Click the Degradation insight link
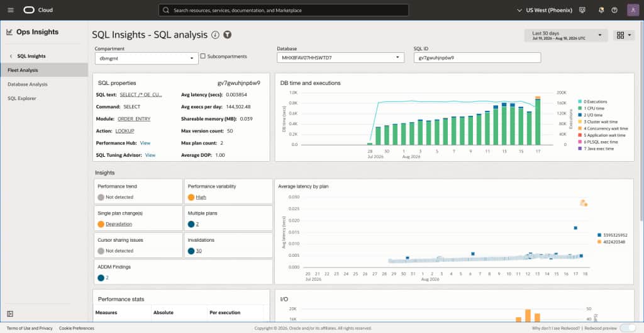Viewport: 644px width, 333px height. coord(119,224)
